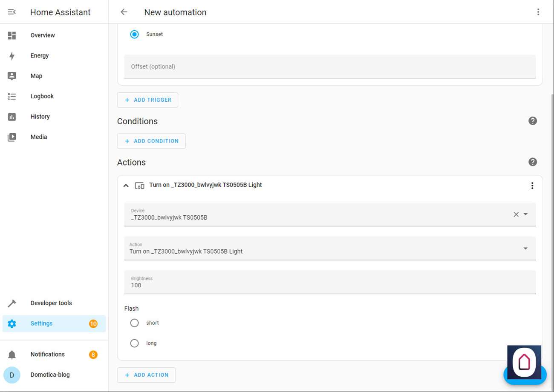The image size is (554, 392).
Task: Open the Turn on action's three-dot menu
Action: [532, 186]
